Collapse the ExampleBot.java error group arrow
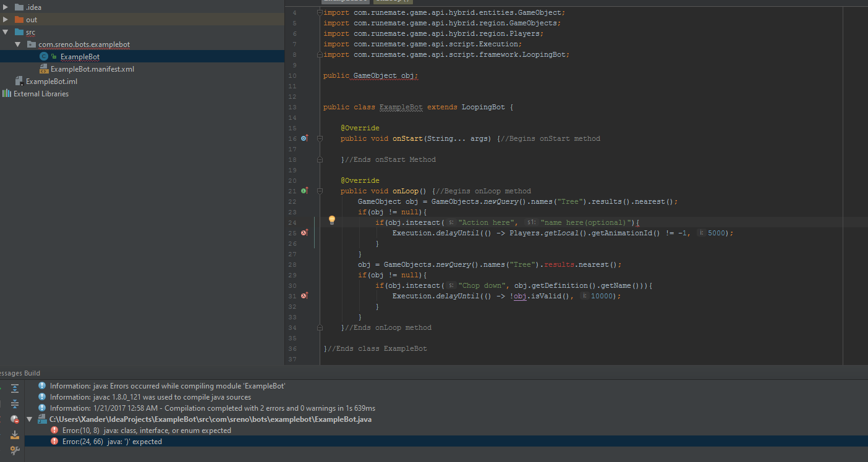The width and height of the screenshot is (868, 462). tap(29, 419)
